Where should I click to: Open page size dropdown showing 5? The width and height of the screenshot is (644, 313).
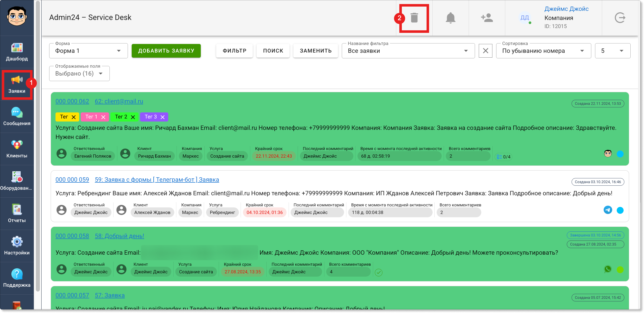[612, 51]
